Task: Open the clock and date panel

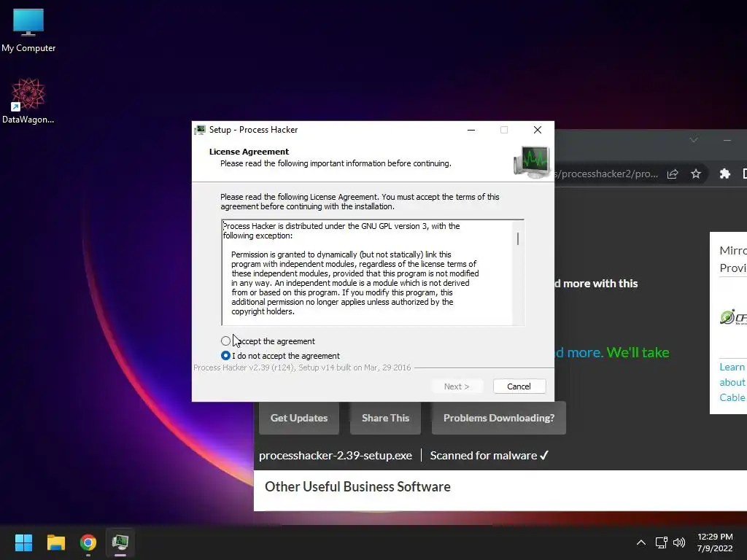Action: [715, 542]
